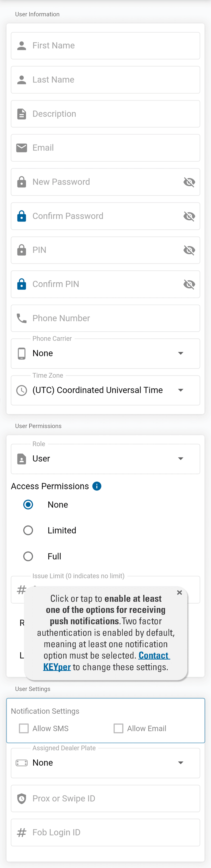Screen dimensions: 211x868
Task: Show the New Password text
Action: [x=189, y=182]
